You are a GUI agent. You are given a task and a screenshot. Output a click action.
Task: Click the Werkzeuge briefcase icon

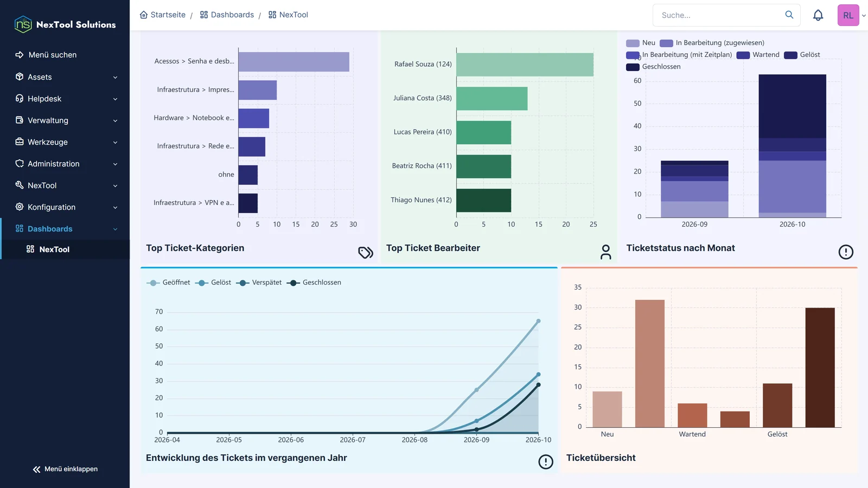pyautogui.click(x=20, y=142)
